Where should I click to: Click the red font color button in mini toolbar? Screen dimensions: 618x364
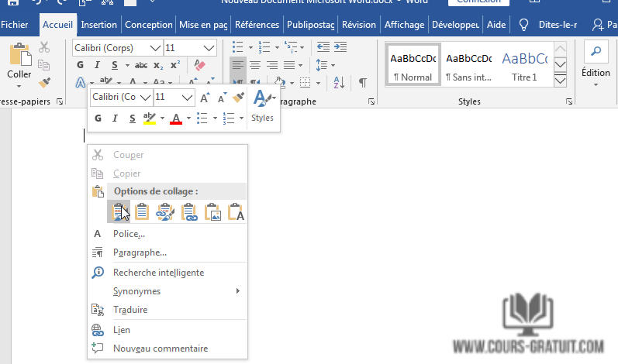pyautogui.click(x=176, y=118)
